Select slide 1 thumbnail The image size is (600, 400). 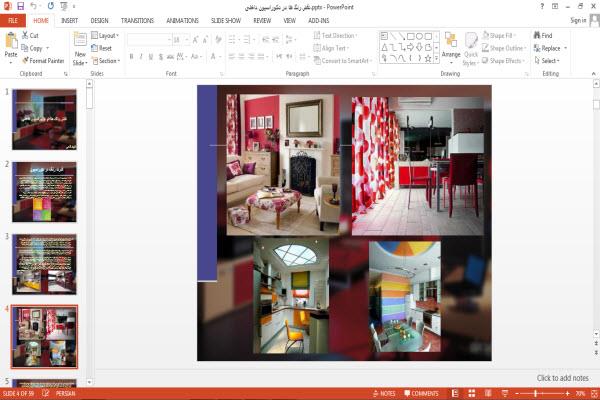[44, 119]
